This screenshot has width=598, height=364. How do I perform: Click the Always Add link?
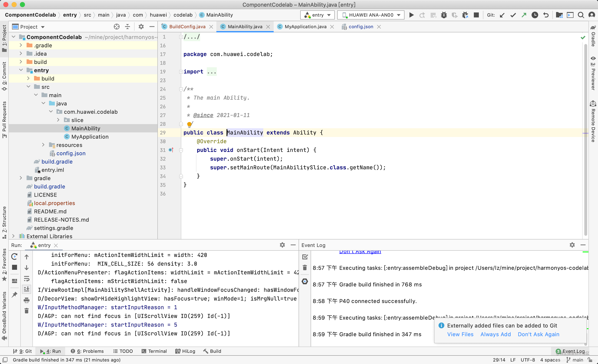[x=495, y=334]
